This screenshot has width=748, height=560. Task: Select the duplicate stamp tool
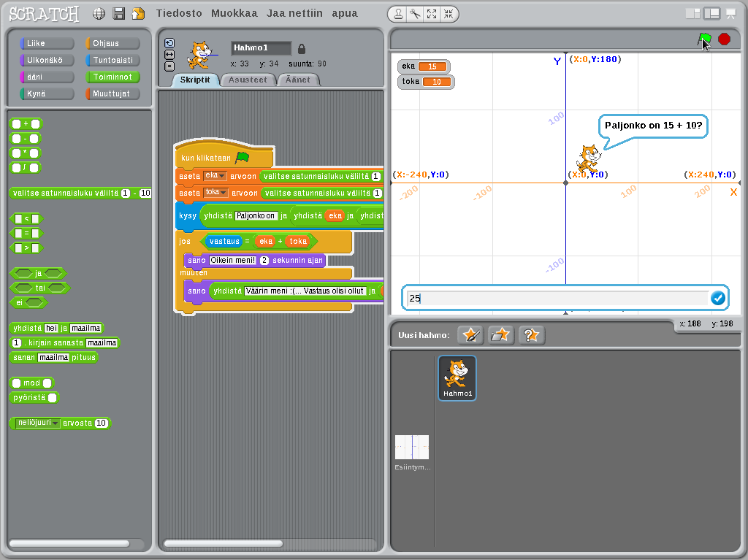point(398,15)
